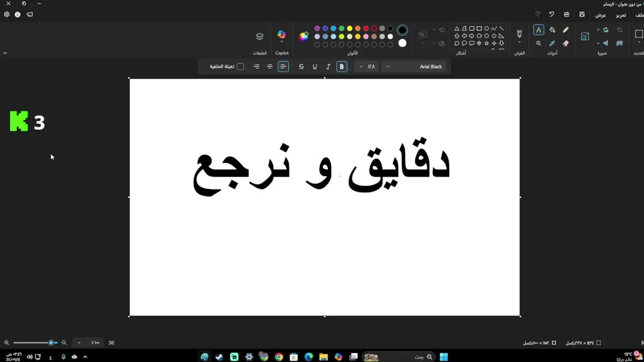Select the primary color circle (black)
644x362 pixels.
click(x=403, y=30)
